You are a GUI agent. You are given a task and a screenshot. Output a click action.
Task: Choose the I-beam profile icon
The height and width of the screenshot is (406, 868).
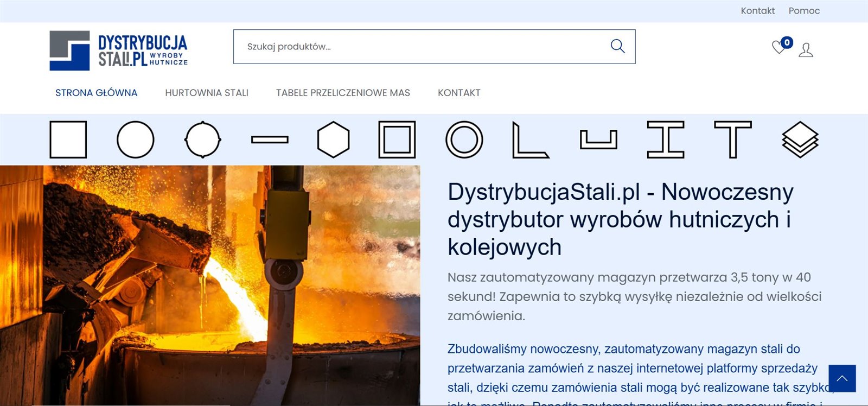pyautogui.click(x=666, y=139)
